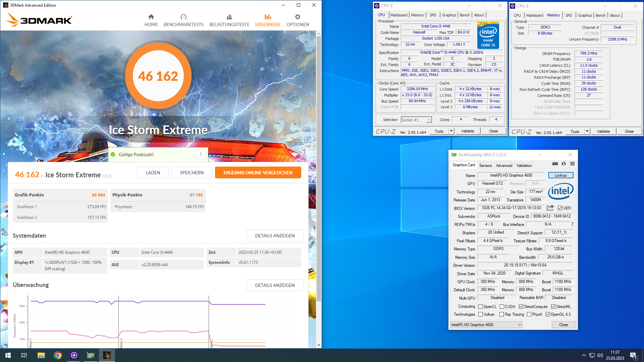
Task: Click the LADEN button
Action: pyautogui.click(x=153, y=173)
